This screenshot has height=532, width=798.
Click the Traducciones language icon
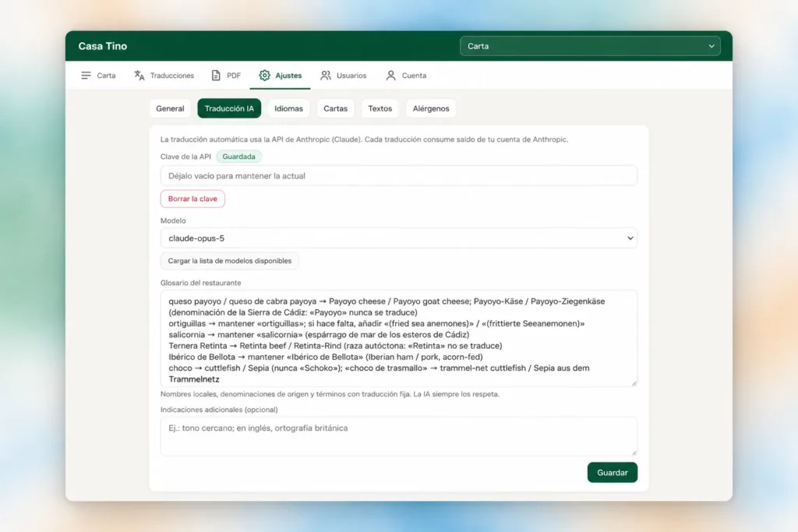tap(139, 76)
